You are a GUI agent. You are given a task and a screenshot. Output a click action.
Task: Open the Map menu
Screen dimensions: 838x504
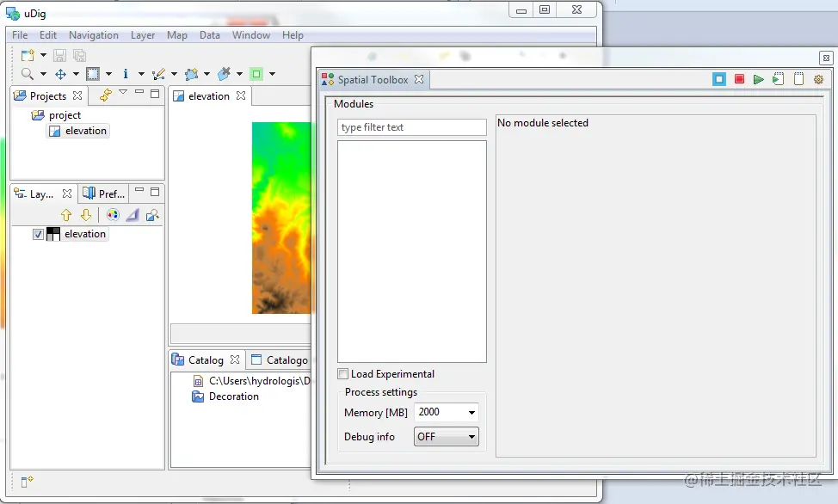[177, 35]
